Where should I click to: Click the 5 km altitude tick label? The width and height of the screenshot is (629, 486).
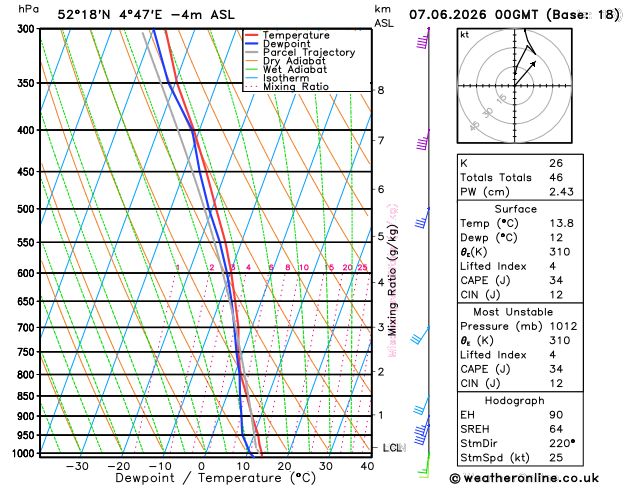coord(381,236)
